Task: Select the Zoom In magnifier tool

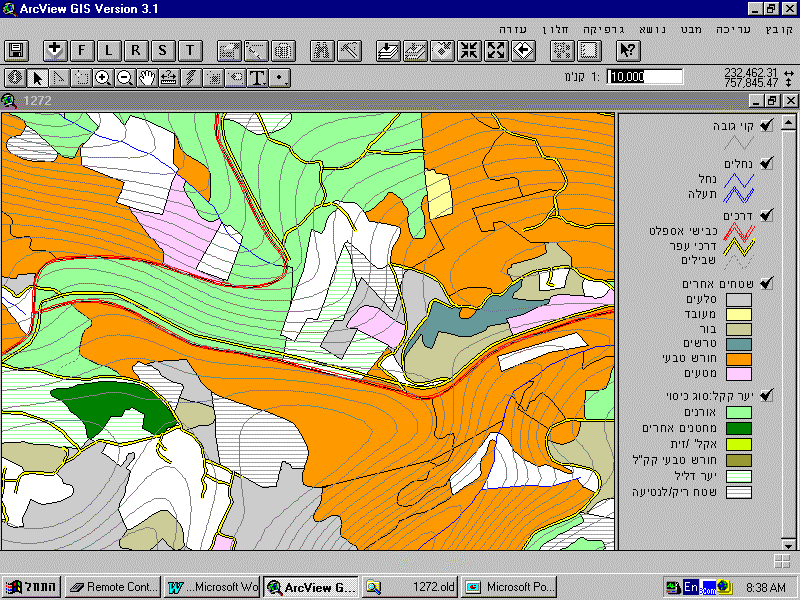Action: 103,77
